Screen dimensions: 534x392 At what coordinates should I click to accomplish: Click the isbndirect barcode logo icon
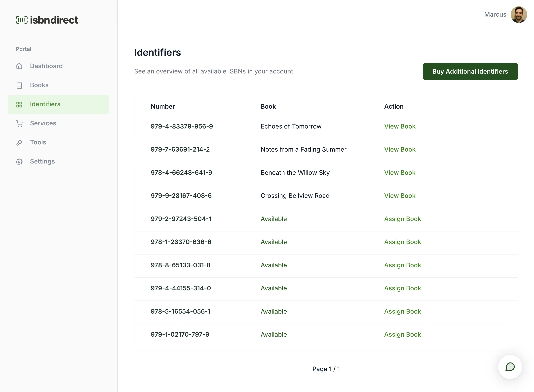point(22,20)
